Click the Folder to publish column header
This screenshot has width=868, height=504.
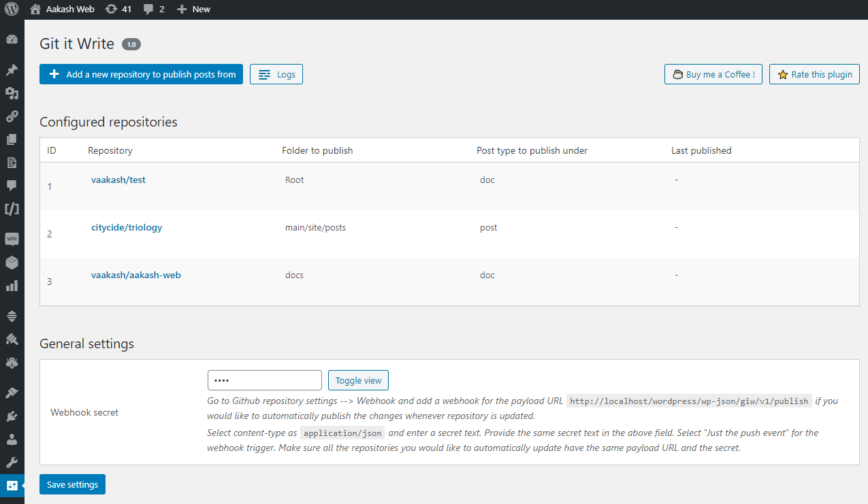(317, 150)
